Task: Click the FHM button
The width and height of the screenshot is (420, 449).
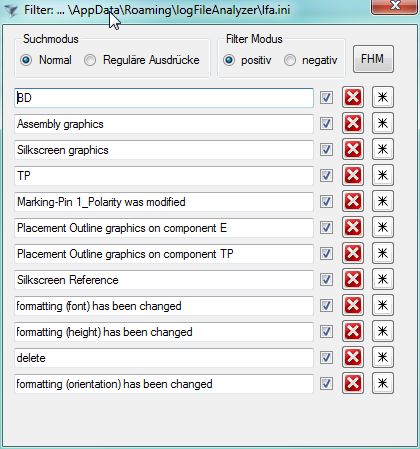Action: point(373,59)
